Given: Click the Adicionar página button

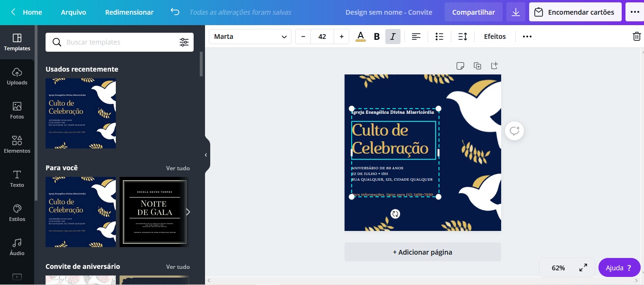Looking at the screenshot, I should (x=422, y=252).
